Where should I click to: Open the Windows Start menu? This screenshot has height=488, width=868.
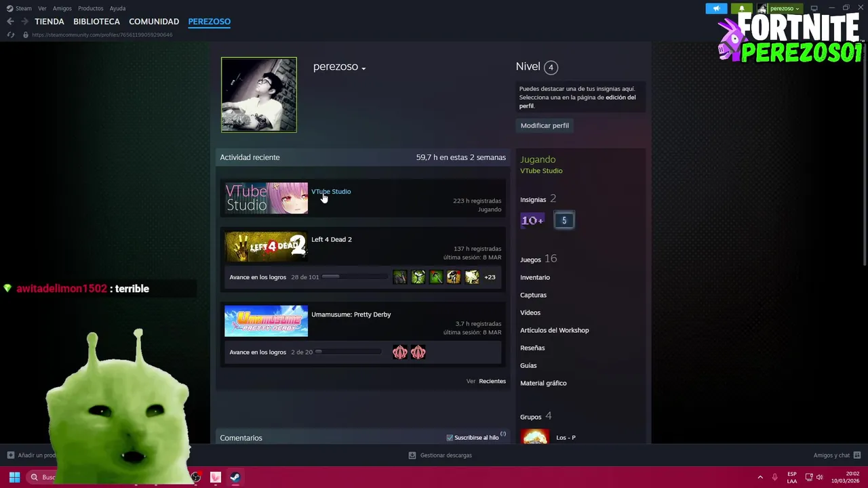point(14,477)
